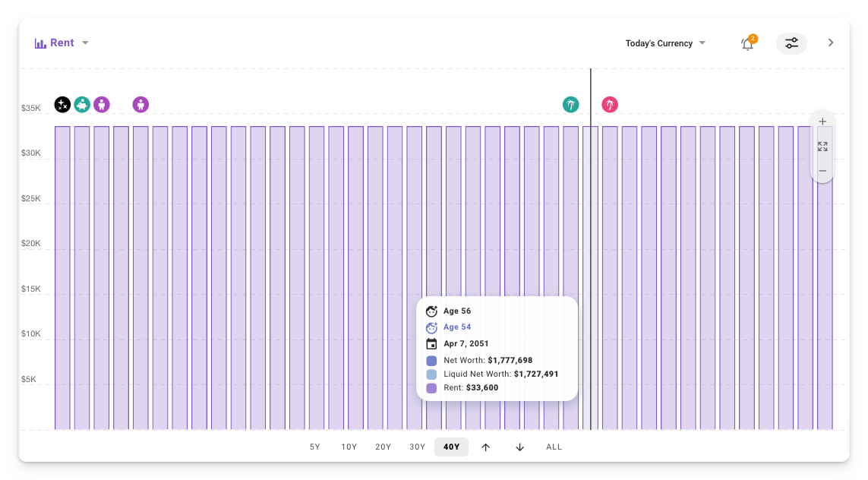Select the 40Y time range toggle
868x480 pixels.
451,447
